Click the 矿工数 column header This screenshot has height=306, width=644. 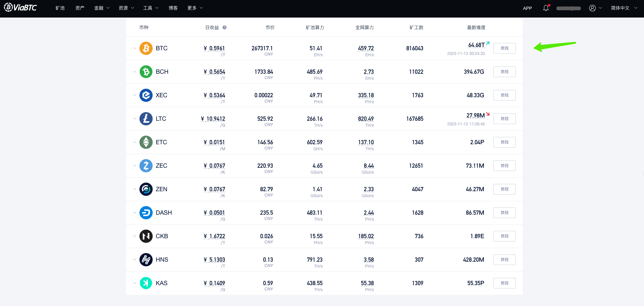click(416, 27)
